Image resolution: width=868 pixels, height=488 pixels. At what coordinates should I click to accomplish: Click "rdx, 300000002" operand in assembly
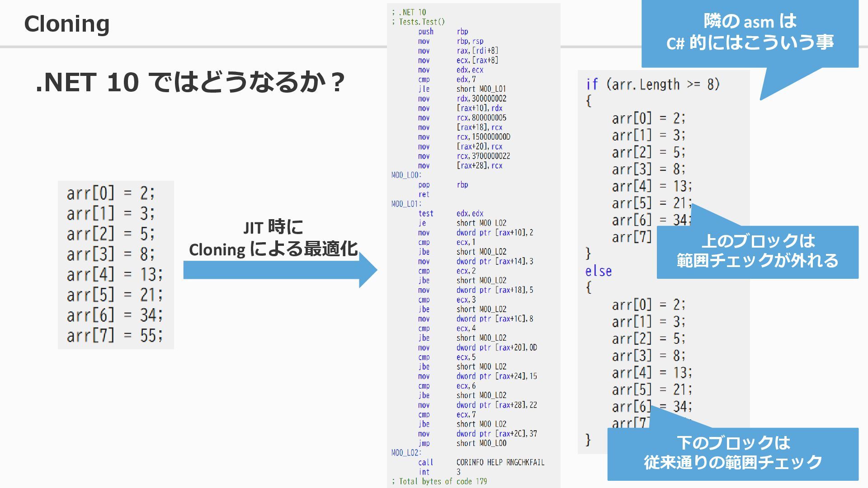tap(481, 99)
